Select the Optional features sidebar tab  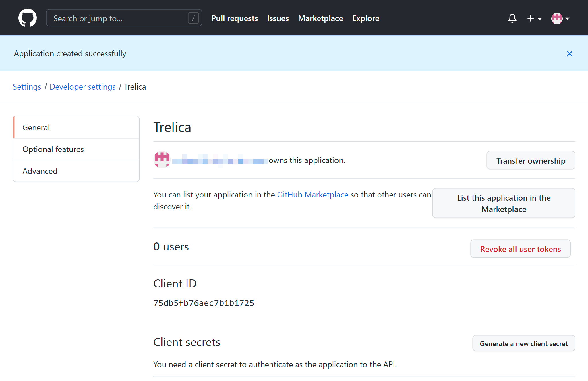[x=76, y=149]
